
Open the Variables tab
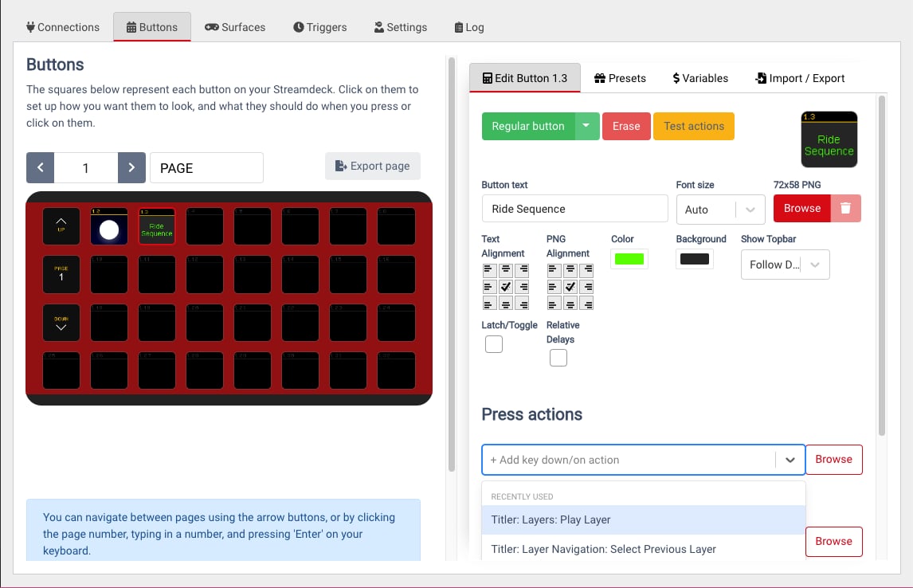700,78
